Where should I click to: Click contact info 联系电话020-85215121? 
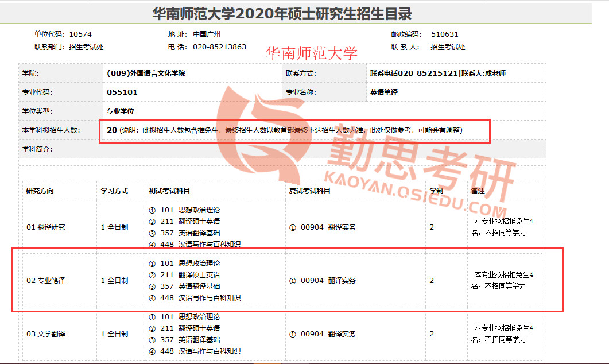[414, 73]
